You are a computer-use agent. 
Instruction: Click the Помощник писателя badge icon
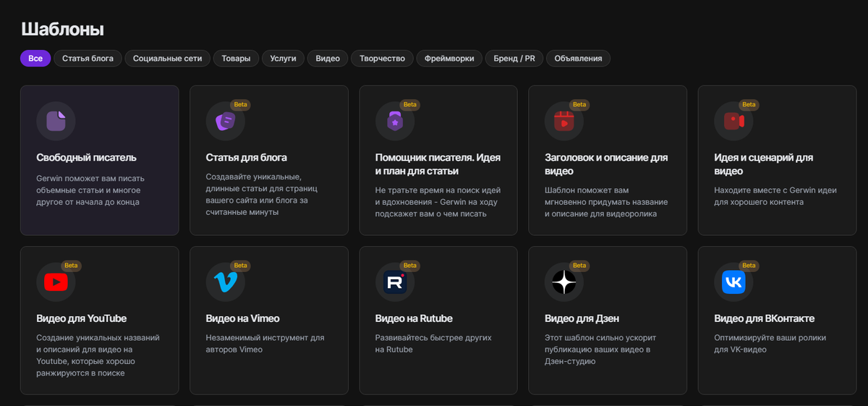tap(395, 121)
